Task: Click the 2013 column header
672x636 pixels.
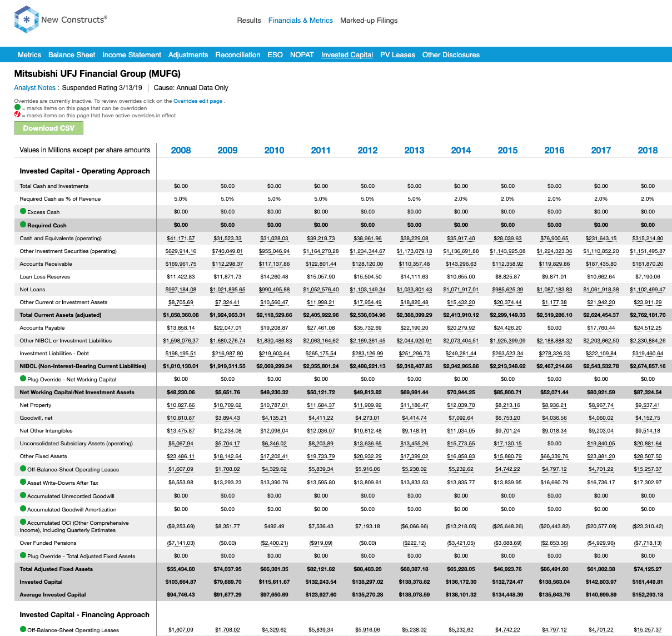Action: coord(414,150)
